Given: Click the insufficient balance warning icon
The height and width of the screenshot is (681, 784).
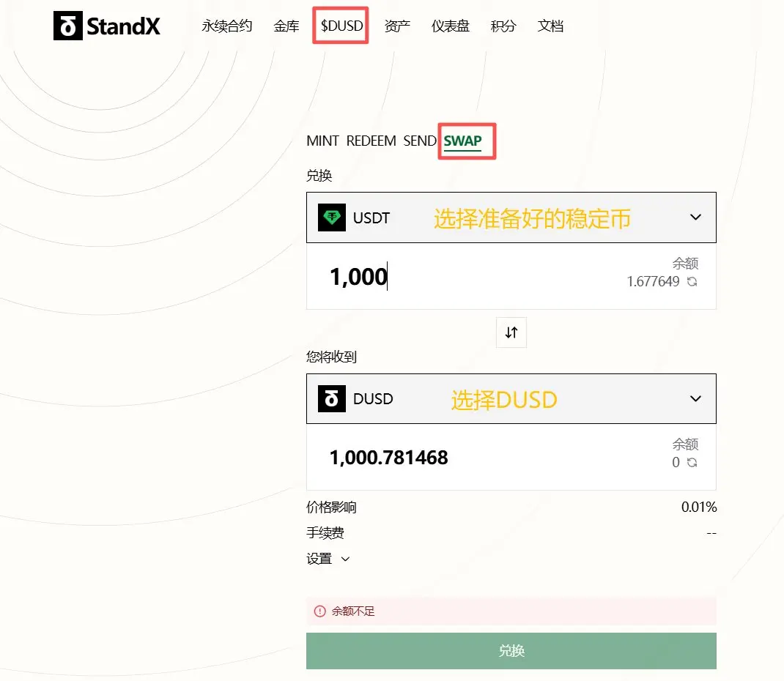Looking at the screenshot, I should pos(319,611).
